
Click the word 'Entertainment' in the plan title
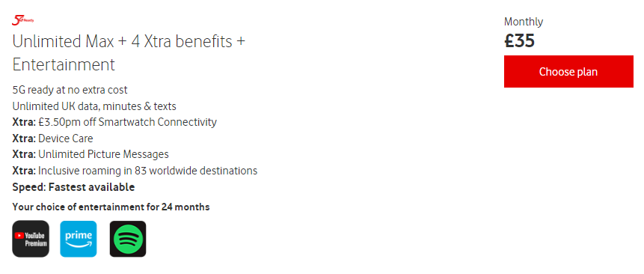64,65
